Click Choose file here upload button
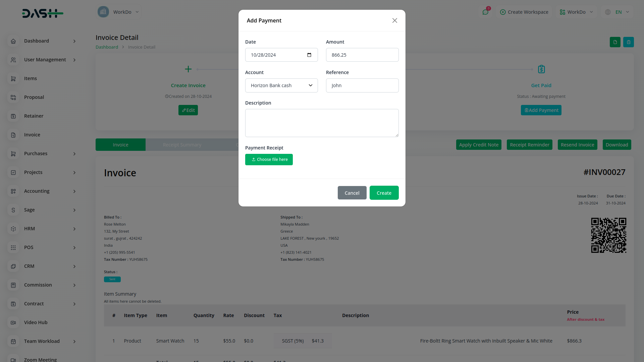 (x=269, y=160)
